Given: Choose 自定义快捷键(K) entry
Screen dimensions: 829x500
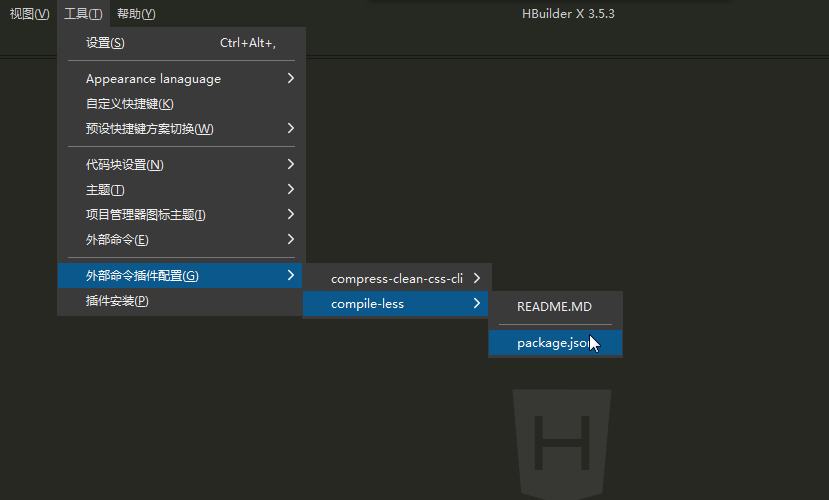Looking at the screenshot, I should point(181,104).
